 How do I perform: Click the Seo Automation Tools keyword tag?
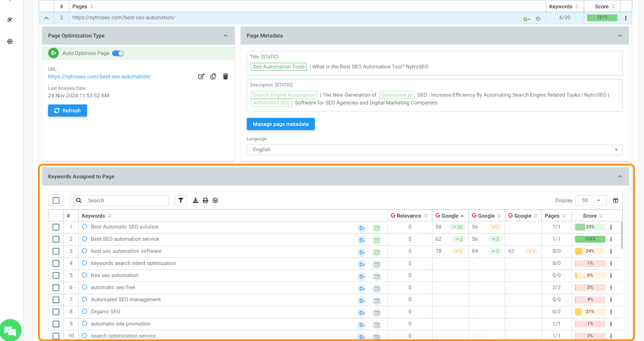(279, 67)
